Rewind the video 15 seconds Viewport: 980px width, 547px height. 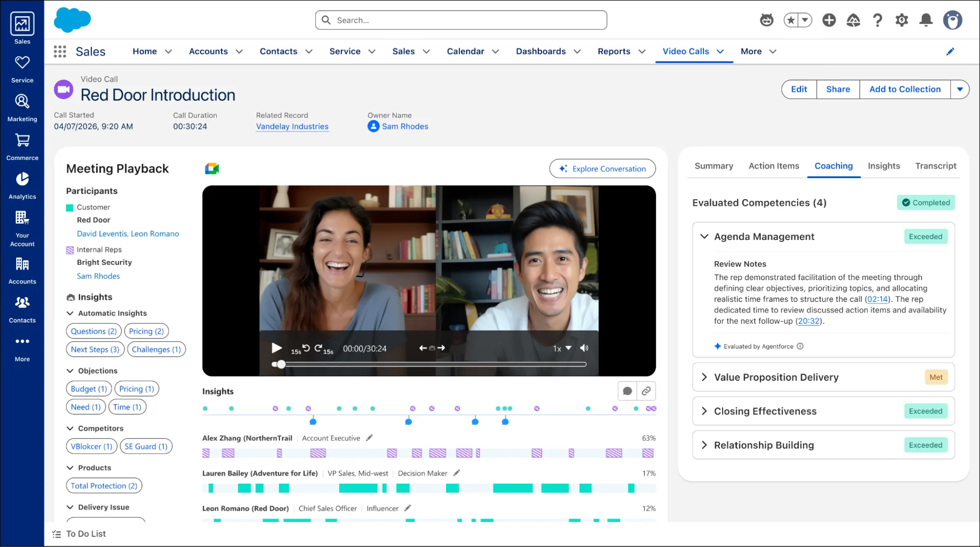(x=302, y=349)
